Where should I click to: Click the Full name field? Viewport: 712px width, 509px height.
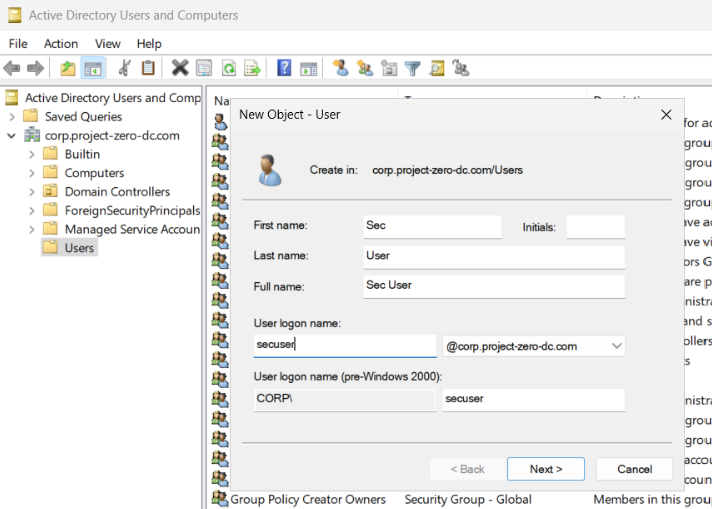(x=494, y=287)
